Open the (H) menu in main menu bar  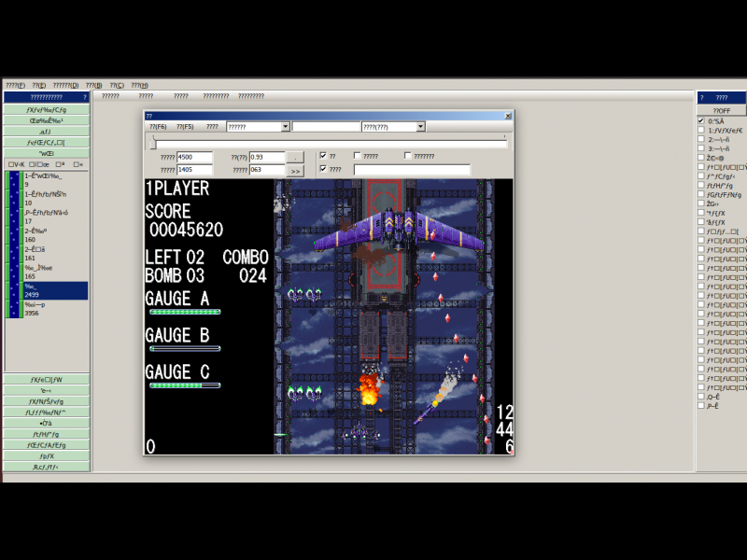point(139,85)
